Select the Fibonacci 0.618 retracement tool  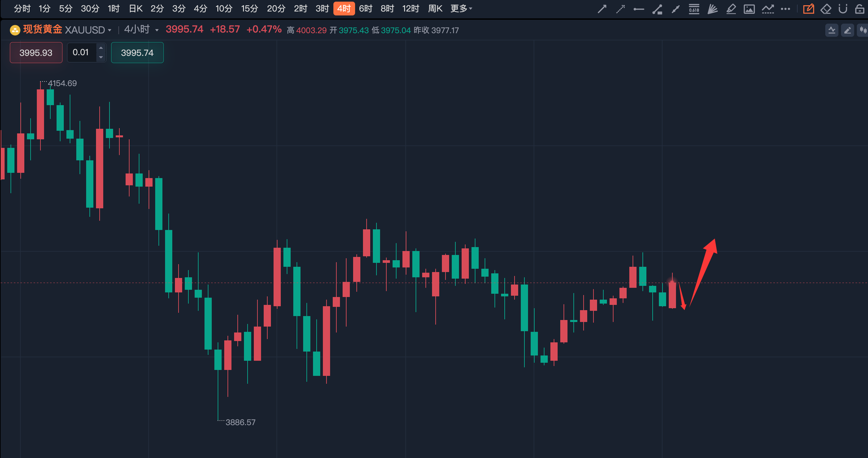point(694,9)
